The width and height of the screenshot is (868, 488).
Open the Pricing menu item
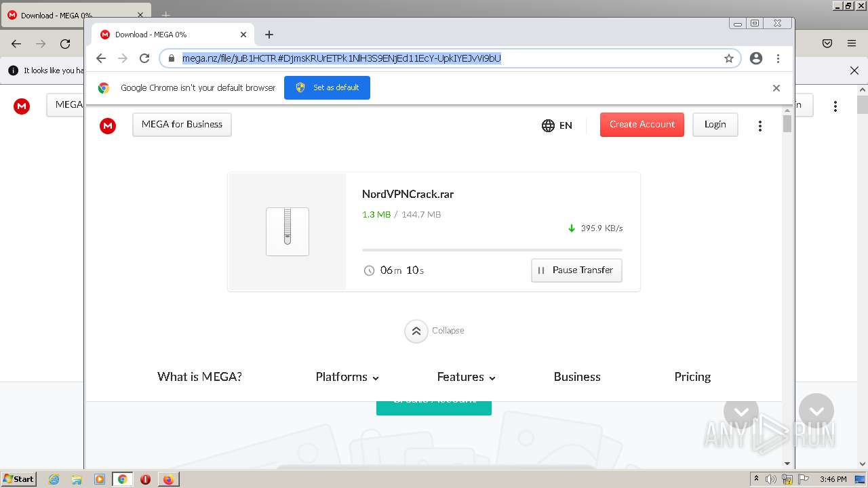(x=692, y=377)
